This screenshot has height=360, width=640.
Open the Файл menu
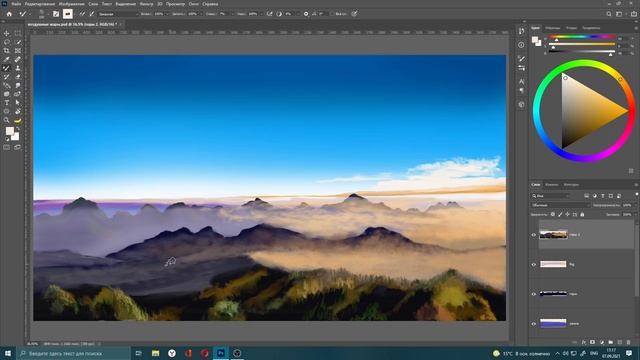click(x=16, y=4)
